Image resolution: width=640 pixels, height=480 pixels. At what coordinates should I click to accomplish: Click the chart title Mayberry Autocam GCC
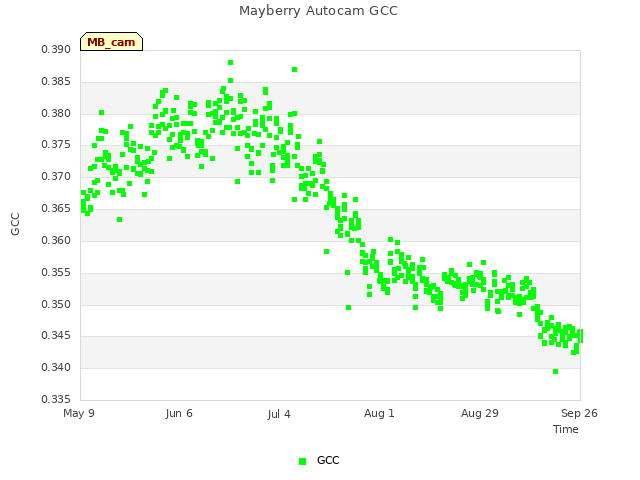(x=318, y=11)
